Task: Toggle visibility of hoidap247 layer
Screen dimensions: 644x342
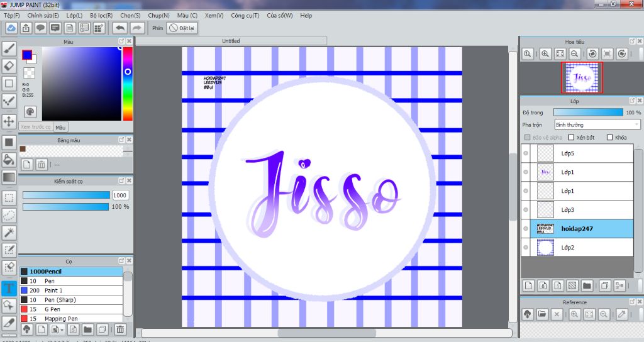Action: pos(526,229)
